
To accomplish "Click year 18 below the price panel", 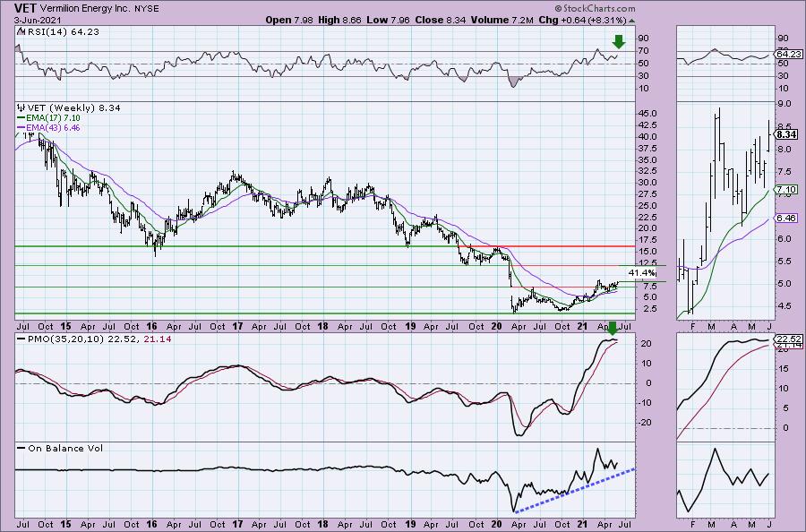I will (x=322, y=326).
